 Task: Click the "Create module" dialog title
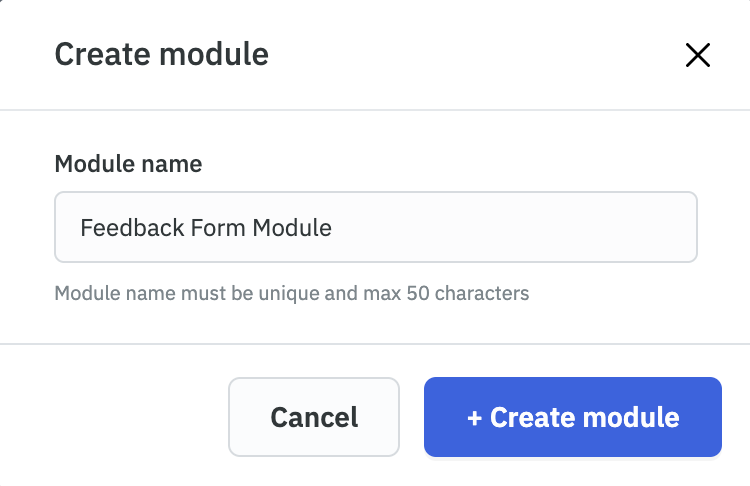pos(161,54)
